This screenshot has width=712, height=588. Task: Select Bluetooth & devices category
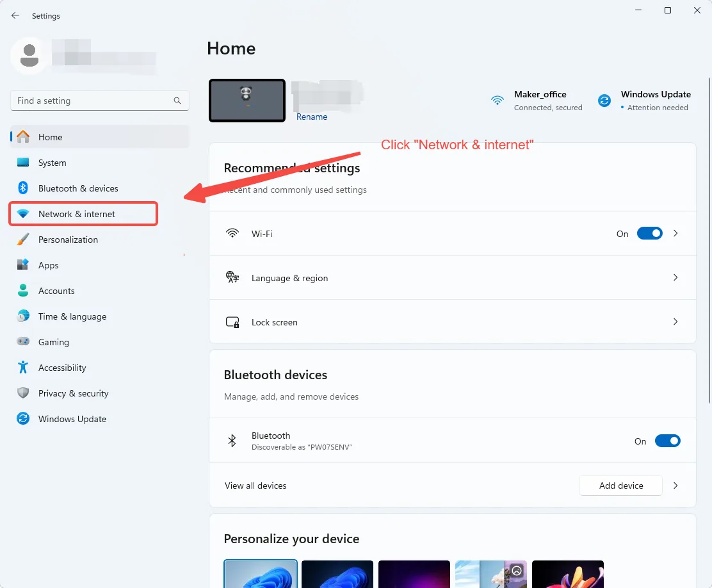click(99, 188)
